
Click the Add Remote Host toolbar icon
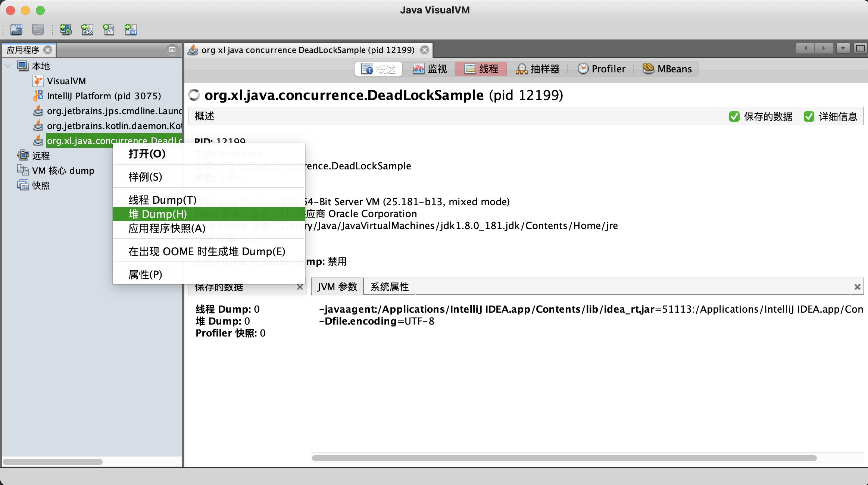tap(66, 29)
